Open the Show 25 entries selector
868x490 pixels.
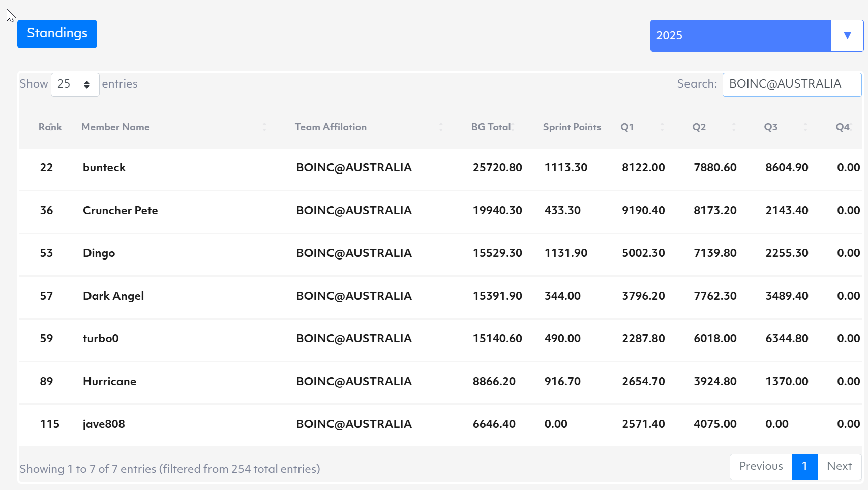pyautogui.click(x=75, y=84)
